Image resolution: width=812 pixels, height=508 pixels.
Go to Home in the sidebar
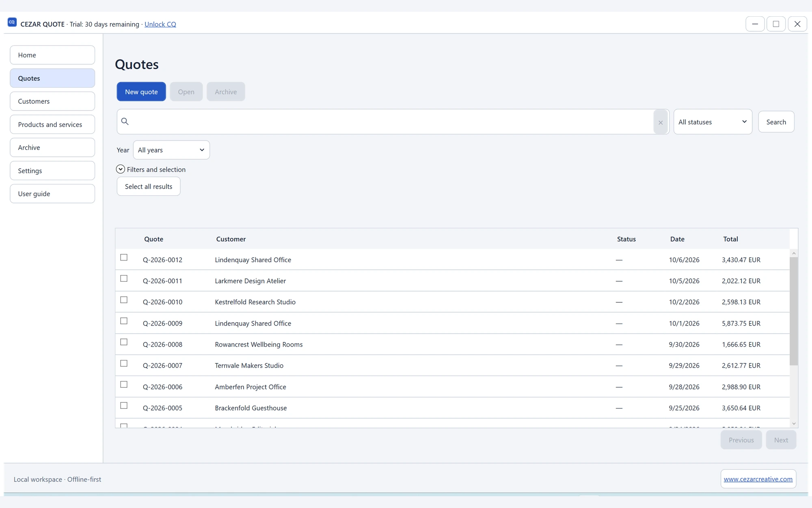pos(52,55)
